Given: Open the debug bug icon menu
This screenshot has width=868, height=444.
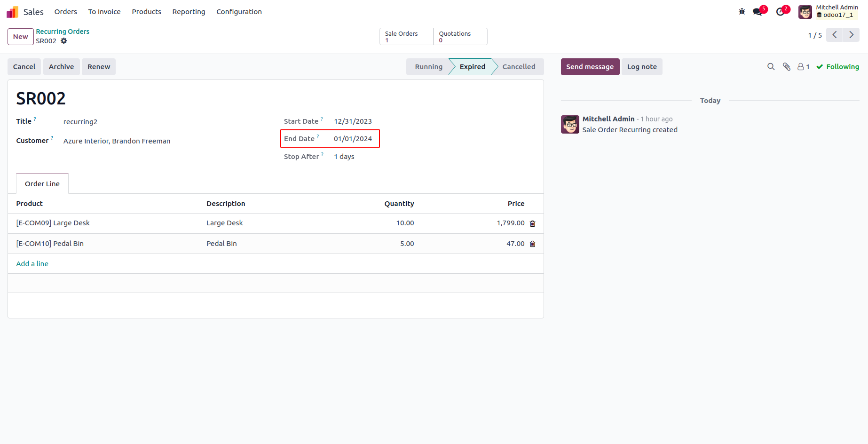Looking at the screenshot, I should click(x=742, y=12).
